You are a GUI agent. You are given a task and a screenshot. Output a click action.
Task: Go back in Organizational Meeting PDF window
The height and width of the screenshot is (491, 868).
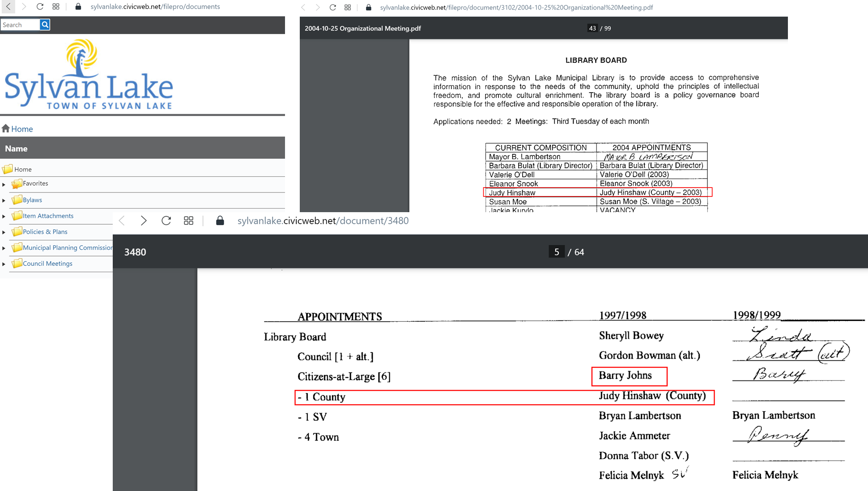[303, 8]
